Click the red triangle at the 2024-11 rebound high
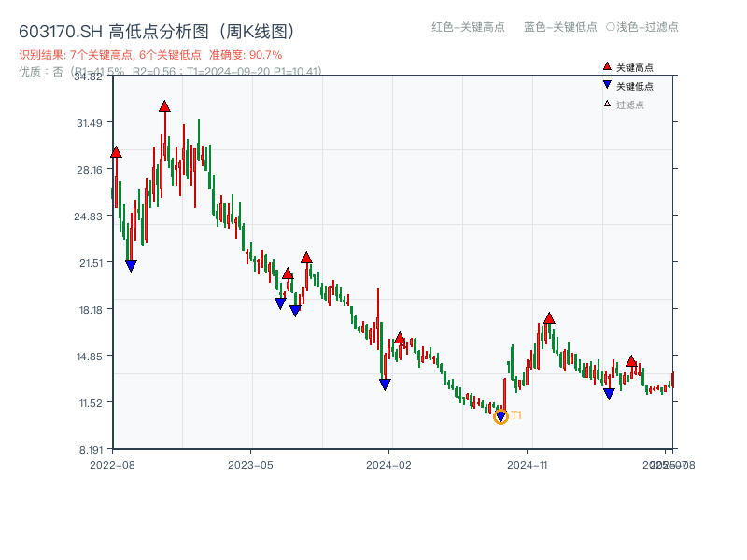 tap(547, 316)
